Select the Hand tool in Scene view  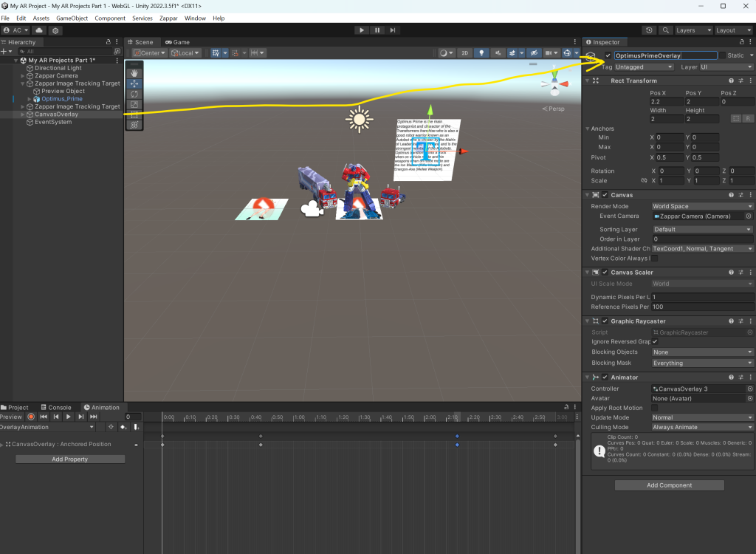tap(134, 73)
